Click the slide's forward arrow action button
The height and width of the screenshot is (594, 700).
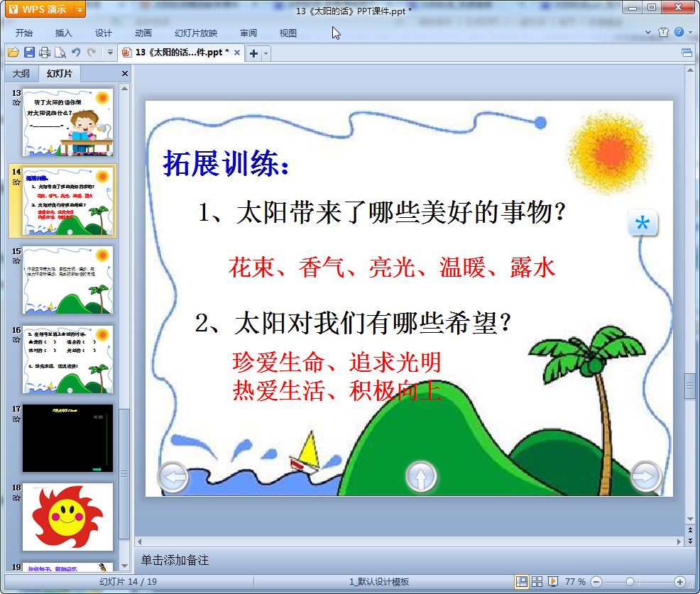645,477
